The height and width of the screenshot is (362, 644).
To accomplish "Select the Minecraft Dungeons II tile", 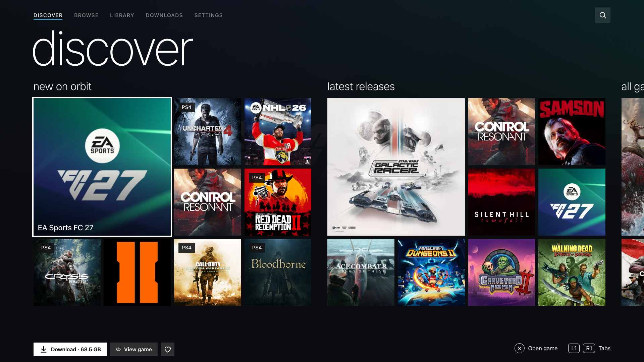I will pyautogui.click(x=431, y=272).
